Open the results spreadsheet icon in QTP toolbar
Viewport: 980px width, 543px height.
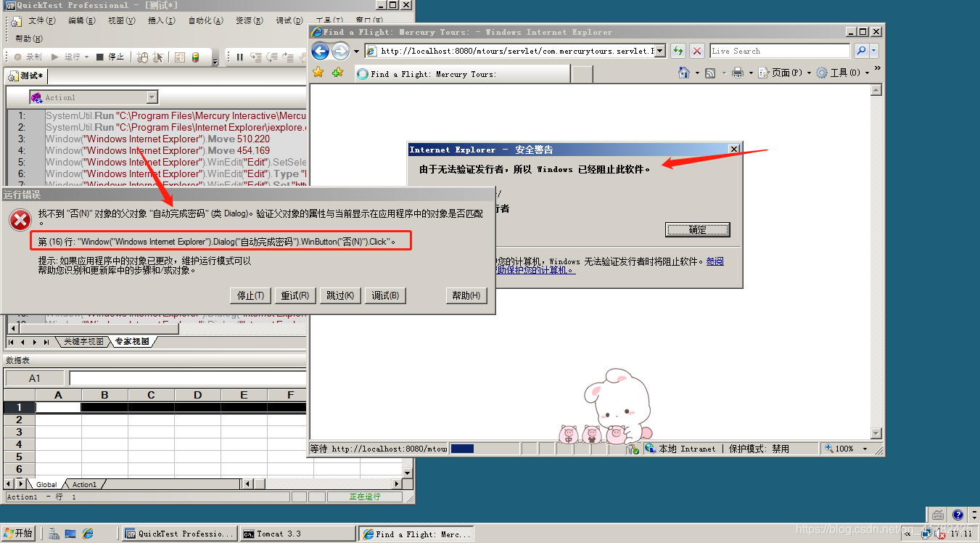coord(179,57)
